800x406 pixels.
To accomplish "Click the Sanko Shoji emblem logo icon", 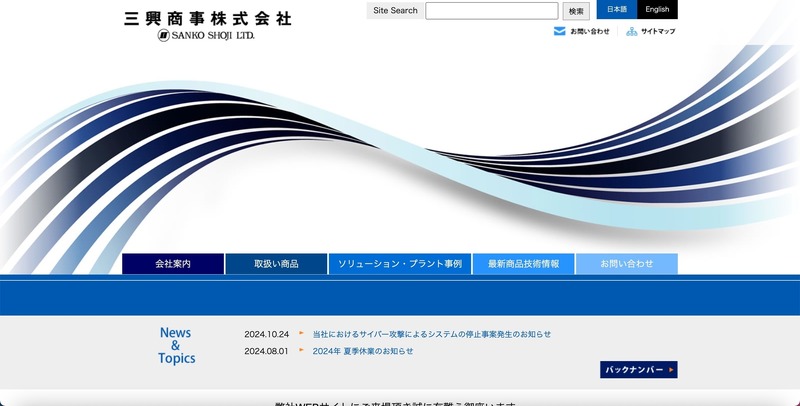I will coord(164,35).
